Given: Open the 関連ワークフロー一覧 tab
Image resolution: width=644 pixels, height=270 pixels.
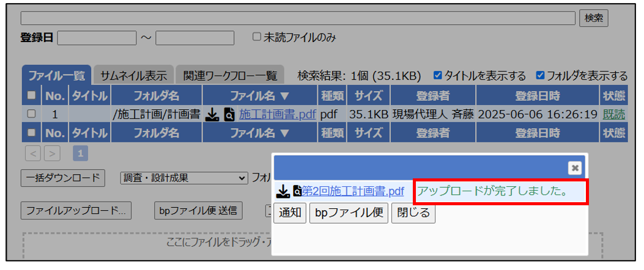Looking at the screenshot, I should pos(230,76).
